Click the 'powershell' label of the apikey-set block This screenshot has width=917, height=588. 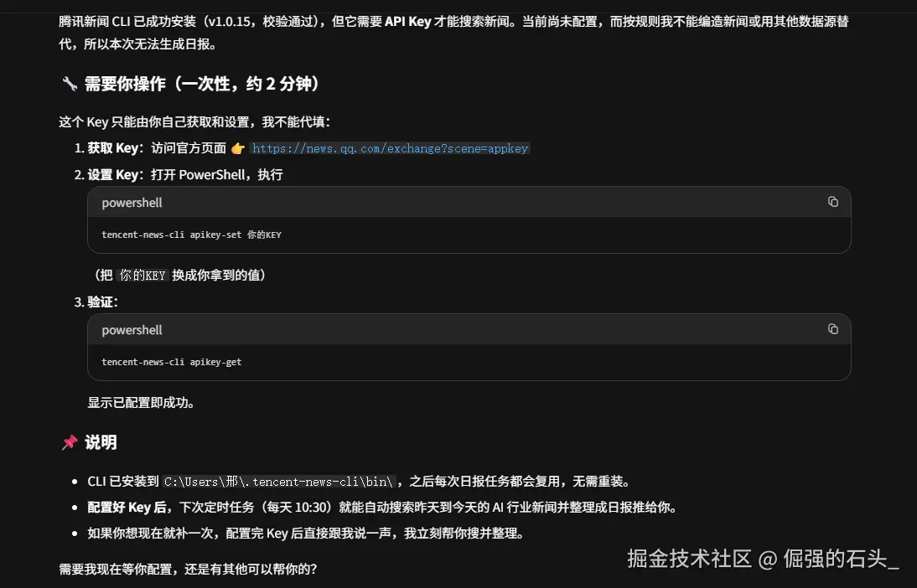(x=132, y=203)
